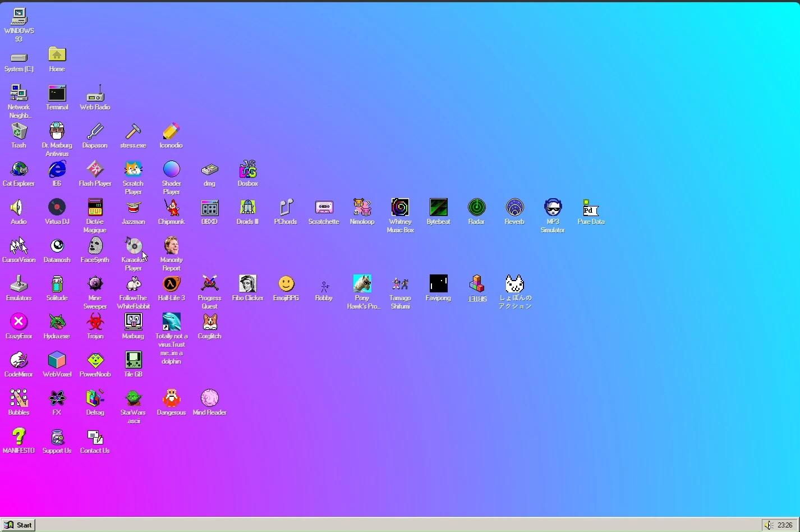Screen dimensions: 800x532
Task: Launch Tile GB gameboy icon
Action: point(133,360)
